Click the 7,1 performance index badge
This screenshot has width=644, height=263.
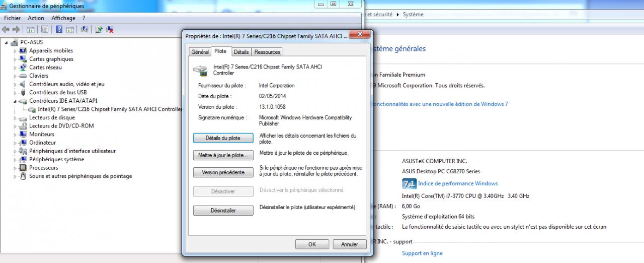click(x=409, y=183)
